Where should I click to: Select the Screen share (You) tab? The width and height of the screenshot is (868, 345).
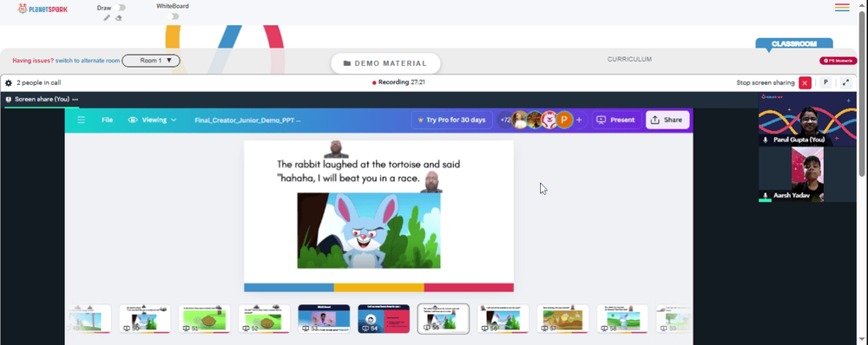click(42, 100)
